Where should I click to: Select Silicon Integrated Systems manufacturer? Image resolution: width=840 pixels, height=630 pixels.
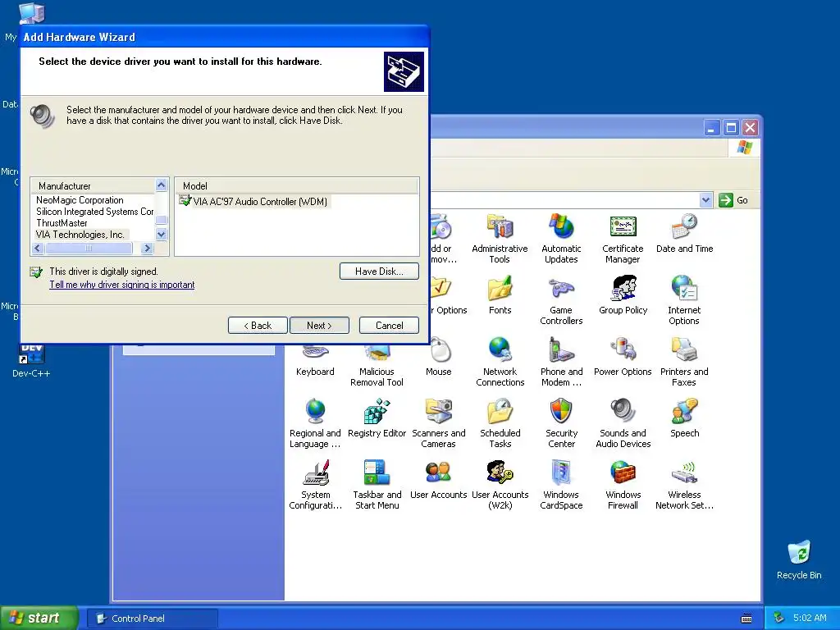pos(94,212)
